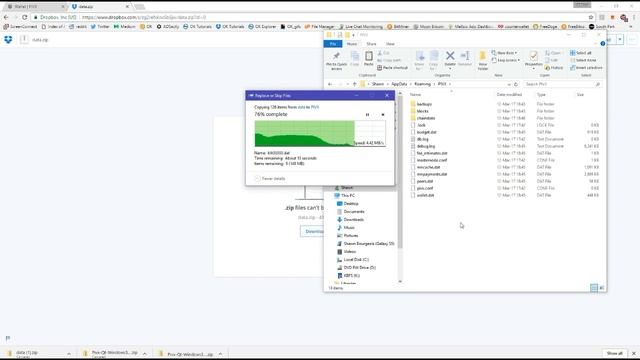
Task: Bookmark this page with the star icon
Action: point(591,17)
